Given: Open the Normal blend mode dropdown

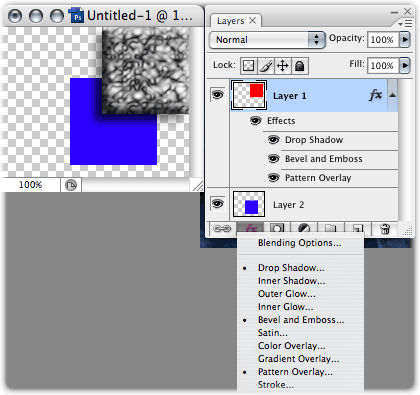Looking at the screenshot, I should (x=267, y=40).
